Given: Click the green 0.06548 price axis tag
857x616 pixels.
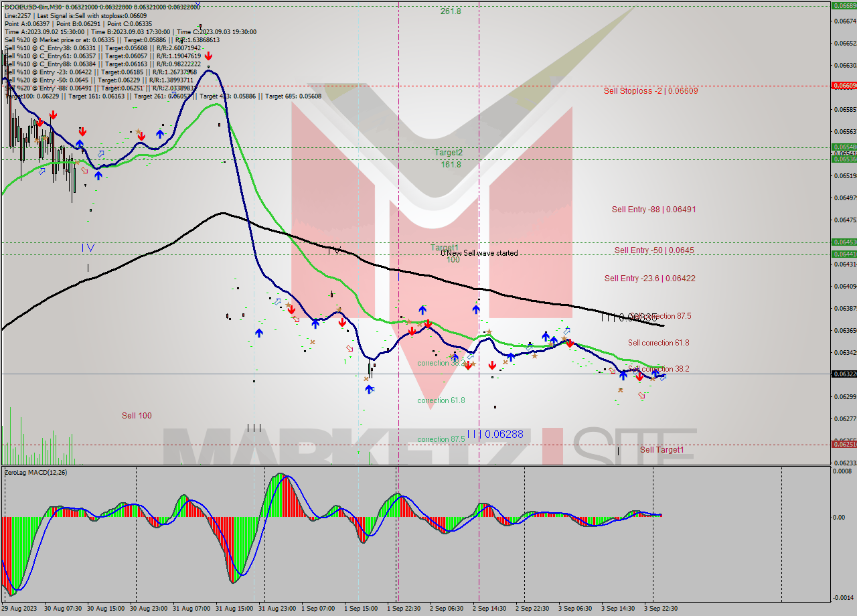Looking at the screenshot, I should pos(844,147).
